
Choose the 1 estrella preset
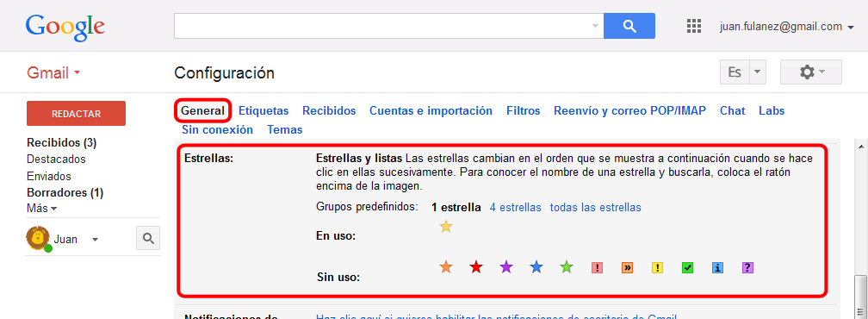click(x=456, y=208)
